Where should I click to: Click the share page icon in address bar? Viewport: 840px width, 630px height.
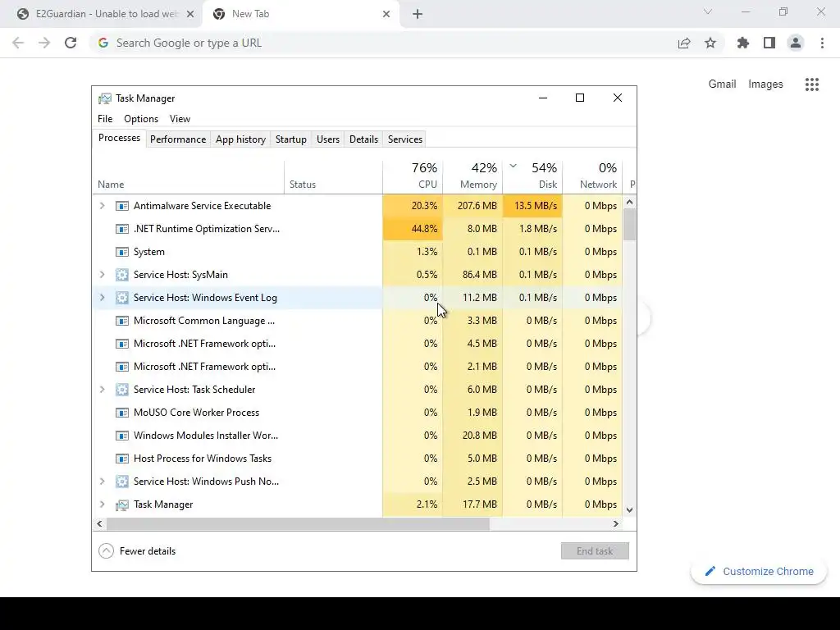684,43
